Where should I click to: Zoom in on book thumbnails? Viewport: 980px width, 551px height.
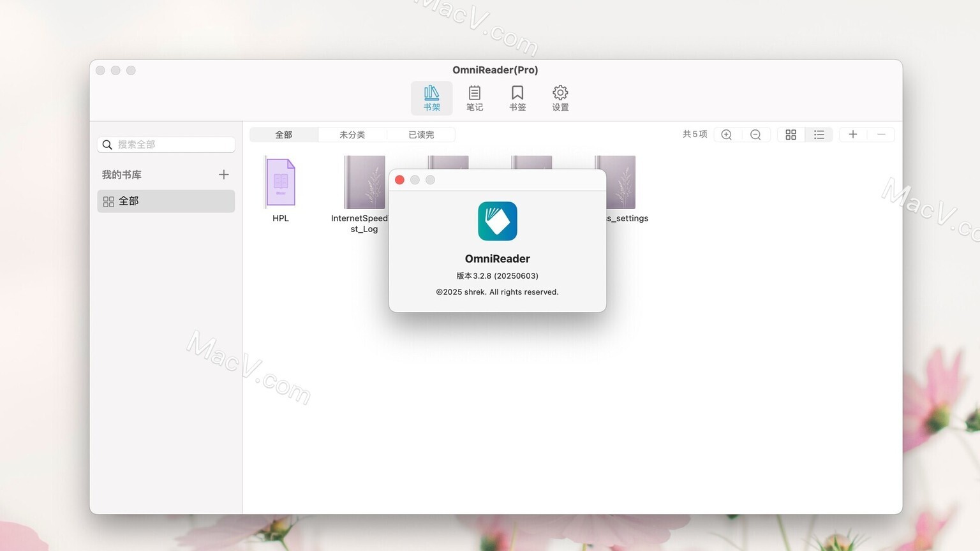(727, 135)
